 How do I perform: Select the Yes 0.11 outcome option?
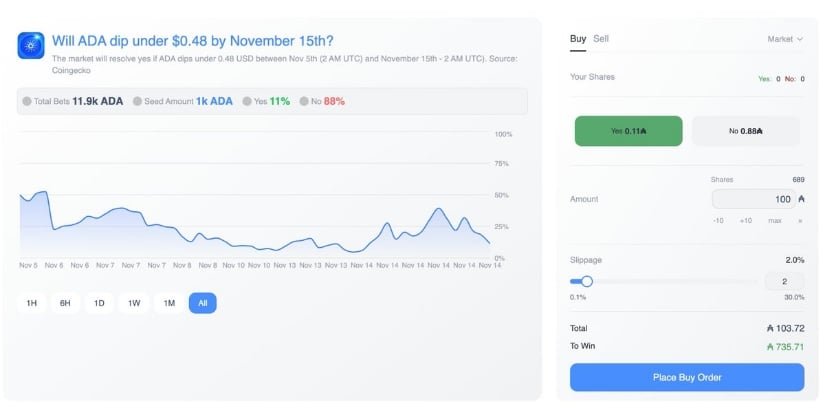628,130
